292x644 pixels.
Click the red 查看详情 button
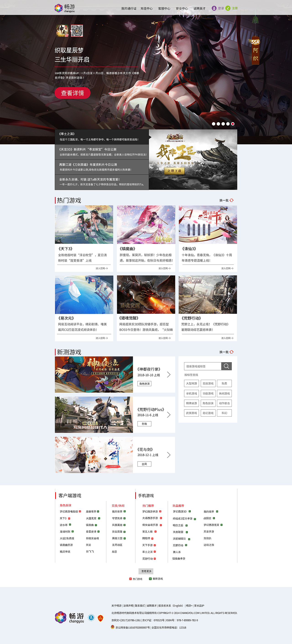point(73,93)
